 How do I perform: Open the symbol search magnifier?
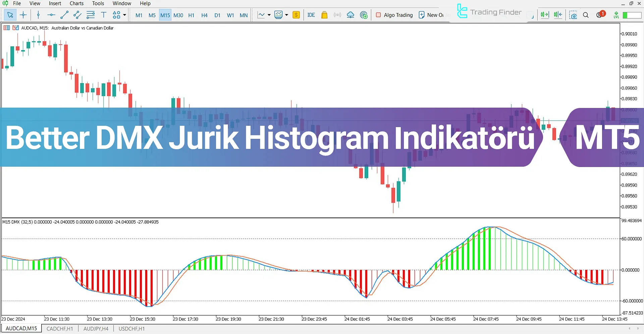(x=586, y=15)
